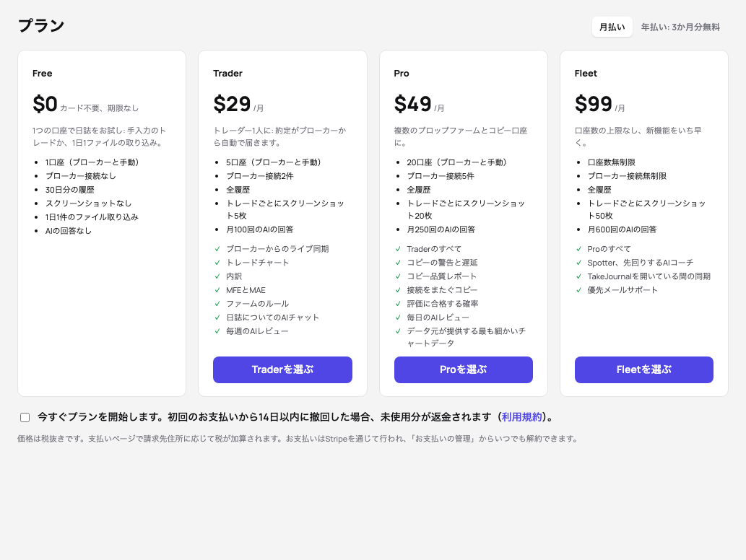Click checkmark beside 日誌についてのAIチャット
The height and width of the screenshot is (560, 746).
[x=217, y=317]
